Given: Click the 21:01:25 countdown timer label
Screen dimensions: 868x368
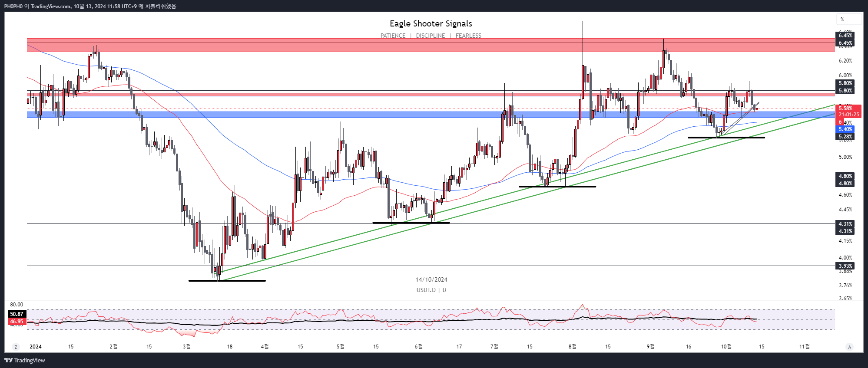Looking at the screenshot, I should 848,115.
